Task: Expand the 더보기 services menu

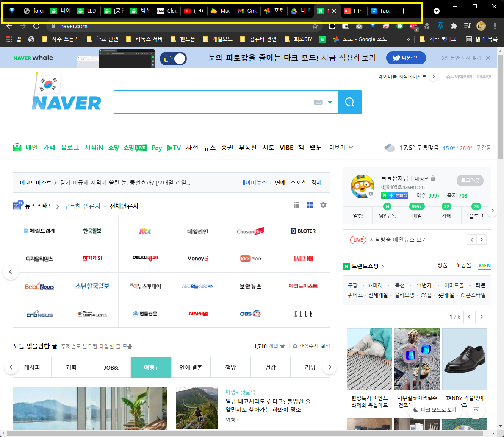Action: pos(341,148)
